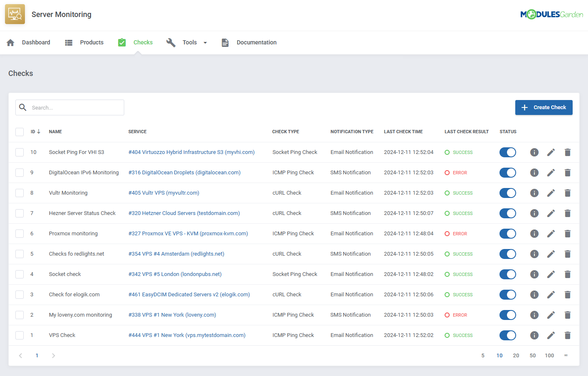
Task: Disable My loveny.com monitoring status
Action: coord(508,315)
